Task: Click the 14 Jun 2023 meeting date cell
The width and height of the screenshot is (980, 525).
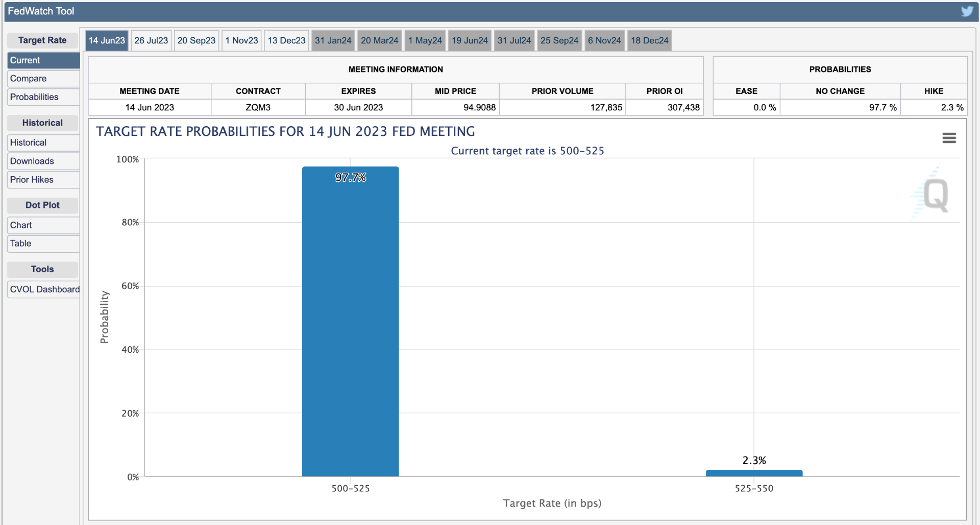Action: pos(150,107)
